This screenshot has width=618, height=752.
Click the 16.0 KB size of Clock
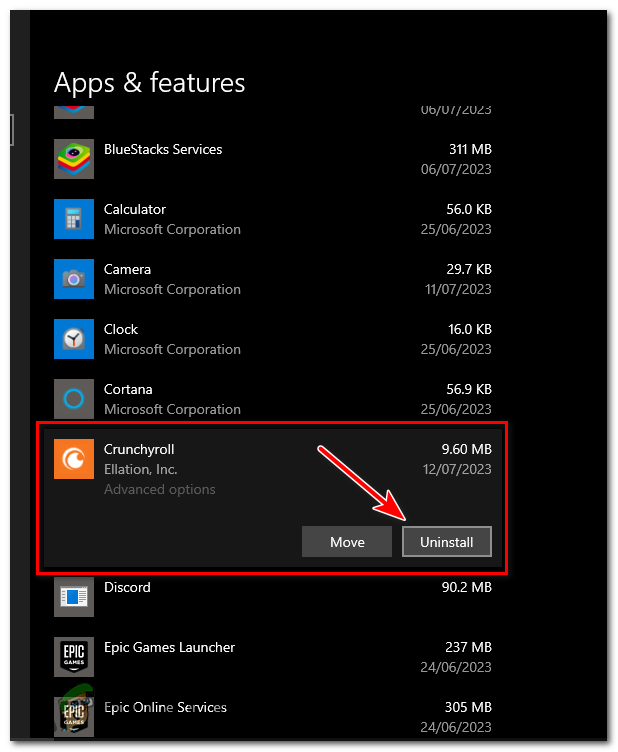point(470,329)
